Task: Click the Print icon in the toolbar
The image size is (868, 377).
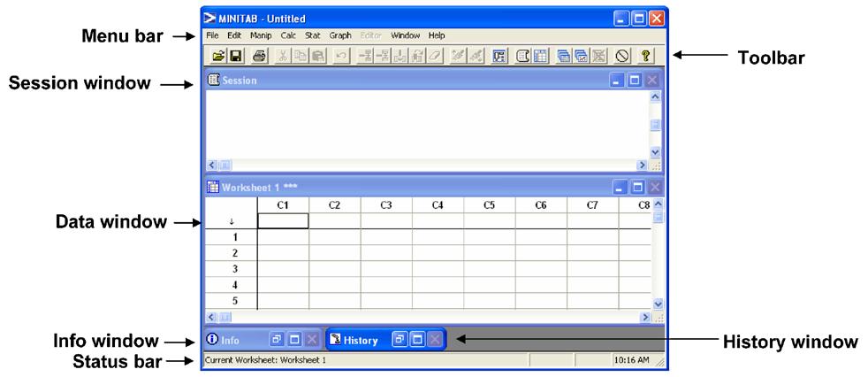Action: click(260, 56)
